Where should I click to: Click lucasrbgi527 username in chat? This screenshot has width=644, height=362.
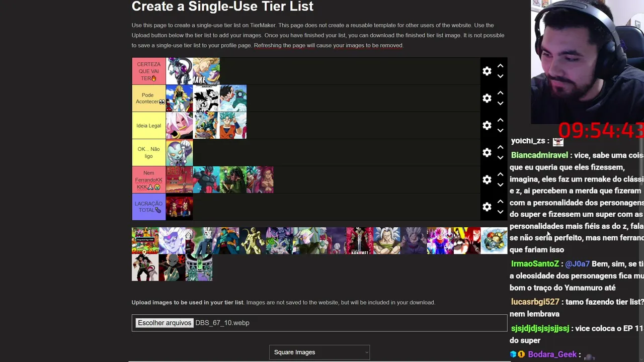tap(535, 302)
